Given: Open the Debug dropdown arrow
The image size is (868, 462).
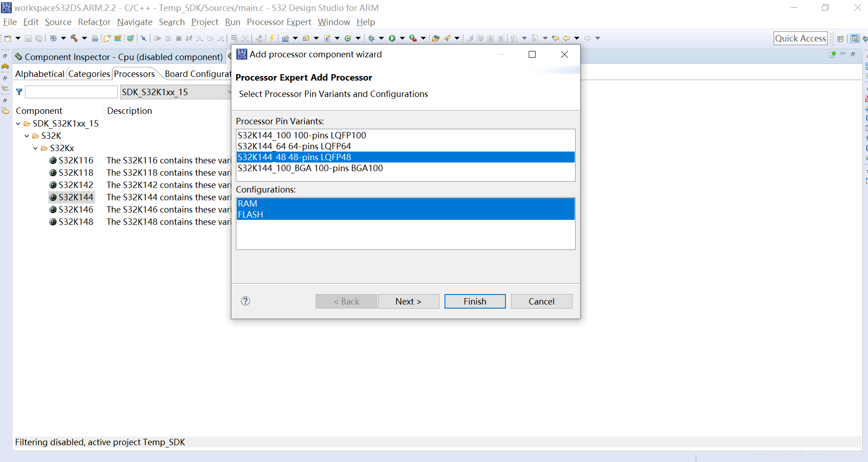Looking at the screenshot, I should pyautogui.click(x=381, y=38).
